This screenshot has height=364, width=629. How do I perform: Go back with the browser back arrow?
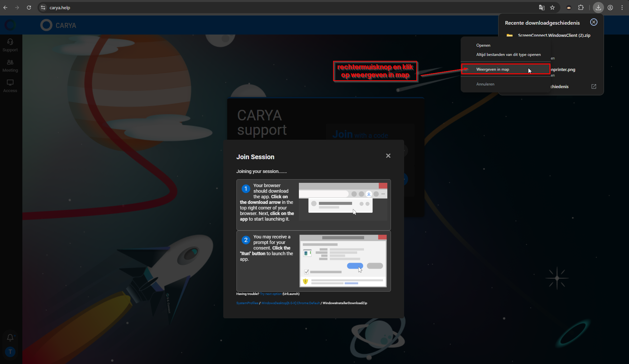[x=6, y=8]
